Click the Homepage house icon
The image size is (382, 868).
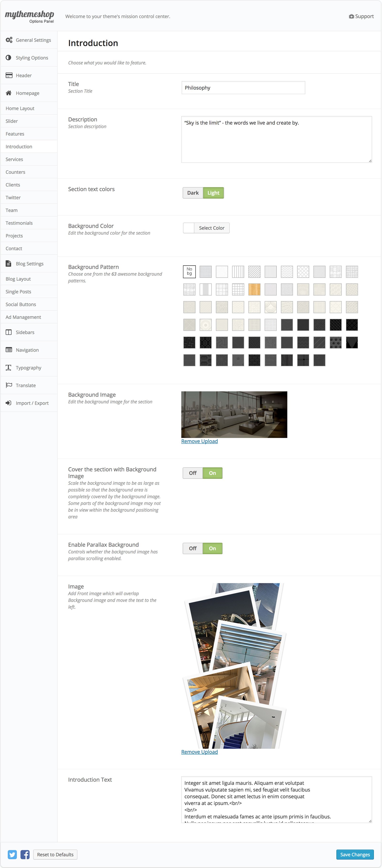pos(9,93)
